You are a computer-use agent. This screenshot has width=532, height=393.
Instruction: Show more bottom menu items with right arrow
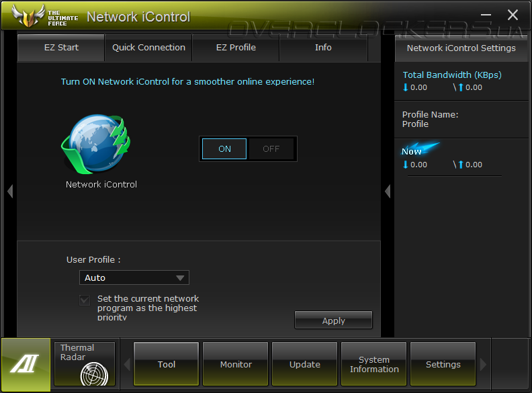[483, 365]
